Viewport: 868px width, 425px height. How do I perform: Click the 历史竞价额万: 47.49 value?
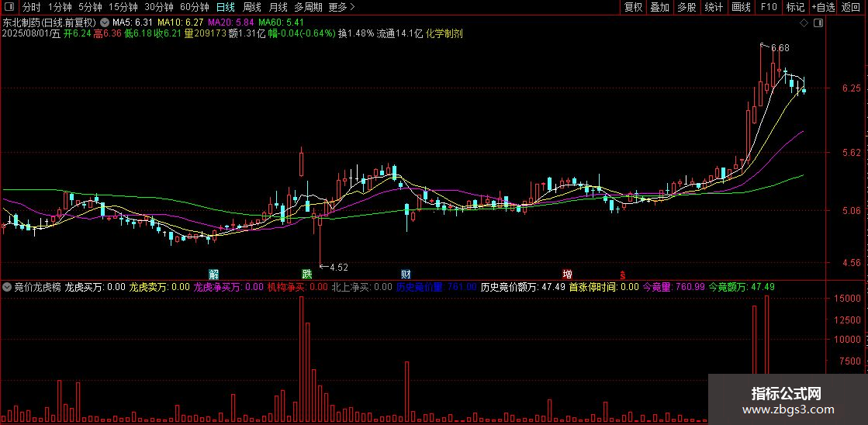523,287
